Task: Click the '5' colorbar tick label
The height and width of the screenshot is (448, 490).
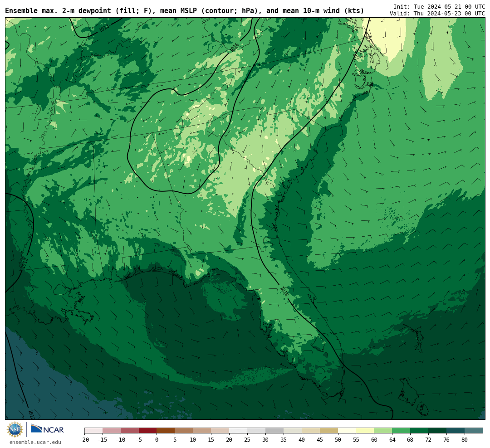Action: [x=175, y=440]
